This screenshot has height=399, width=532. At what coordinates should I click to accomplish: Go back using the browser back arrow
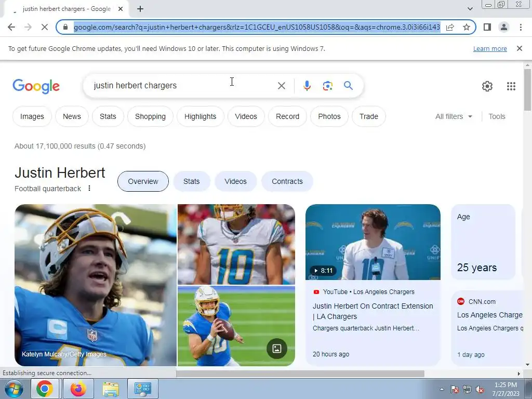click(x=11, y=27)
